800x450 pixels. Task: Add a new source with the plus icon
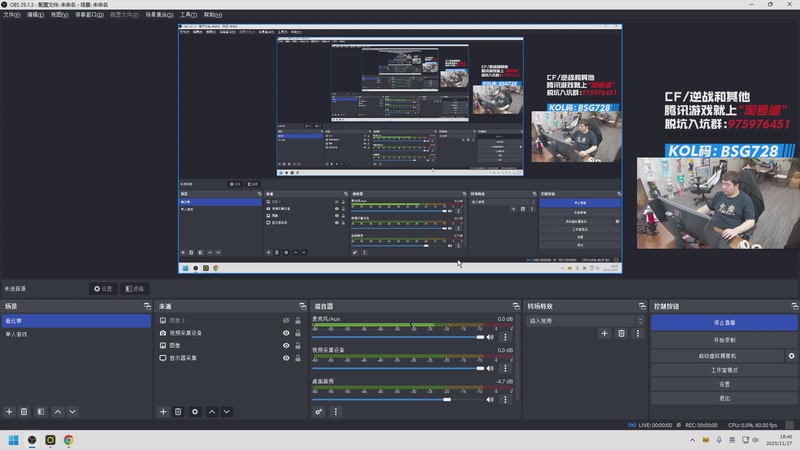(x=163, y=412)
